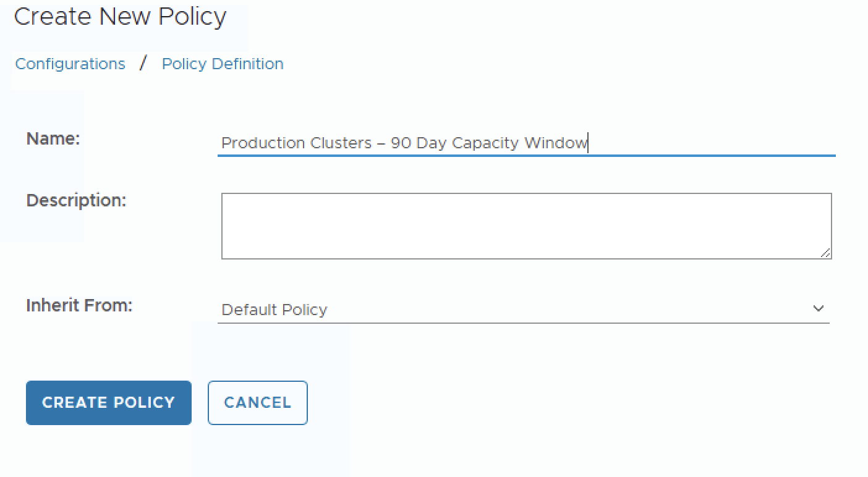Click the slash separator in the breadcrumb
This screenshot has width=868, height=477.
pyautogui.click(x=143, y=63)
